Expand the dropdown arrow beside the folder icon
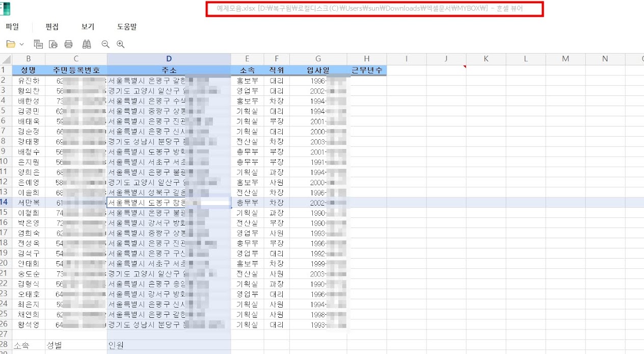Viewport: 644px width, 354px height. click(21, 44)
